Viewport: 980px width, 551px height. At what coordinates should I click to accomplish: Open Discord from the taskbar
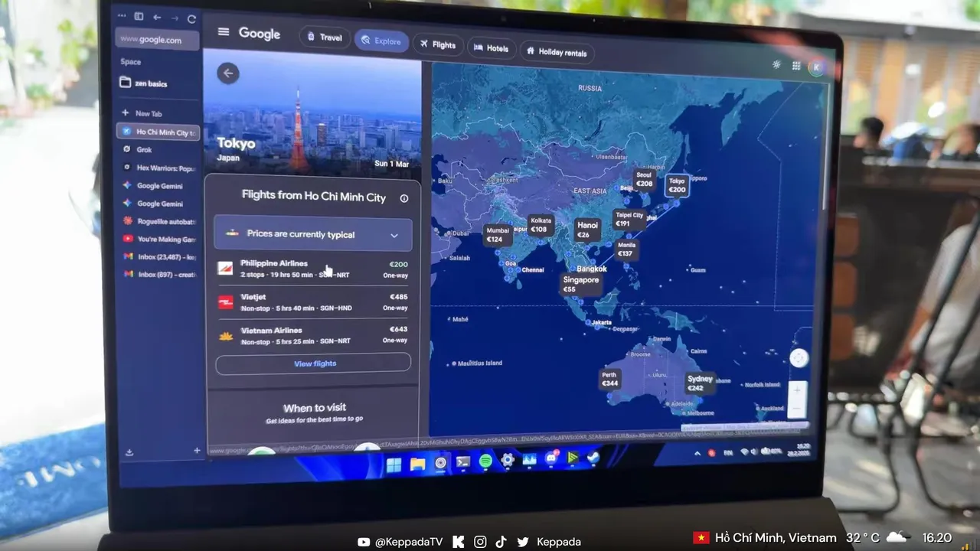coord(551,459)
